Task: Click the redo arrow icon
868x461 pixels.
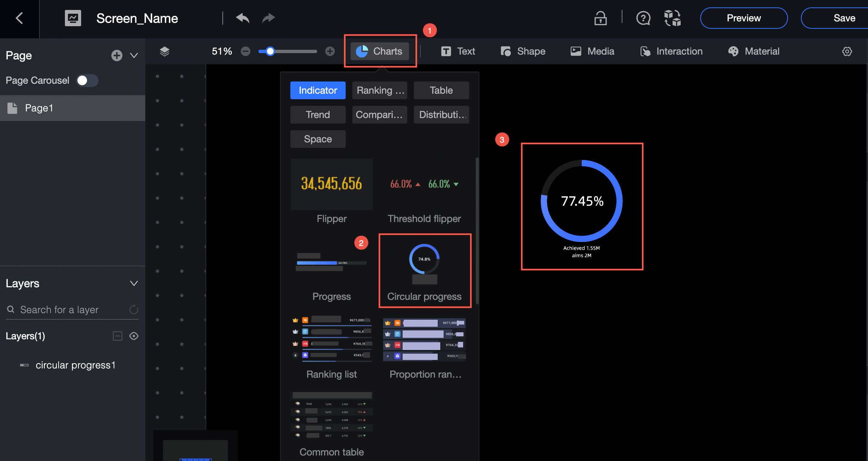Action: tap(268, 18)
